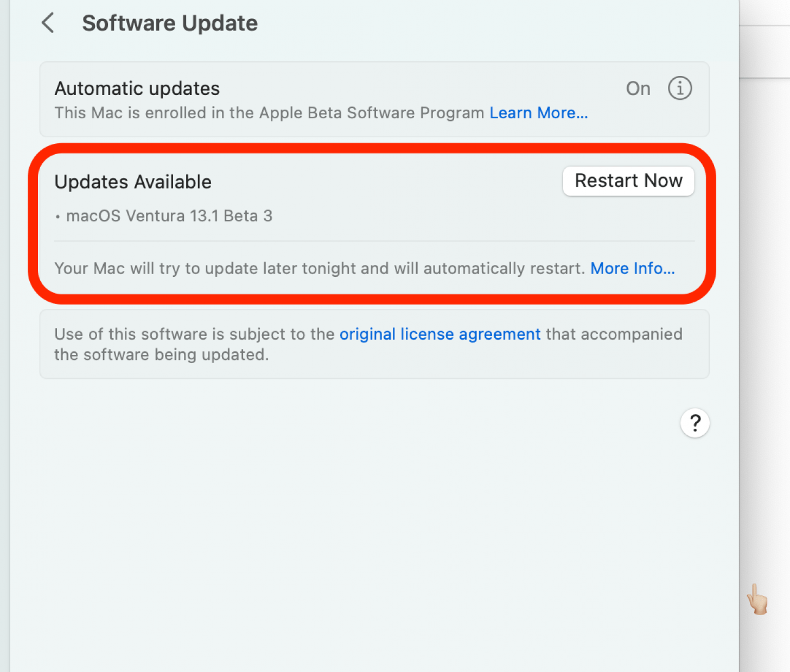Viewport: 790px width, 672px height.
Task: Click More Info about tonight's update
Action: click(x=632, y=268)
